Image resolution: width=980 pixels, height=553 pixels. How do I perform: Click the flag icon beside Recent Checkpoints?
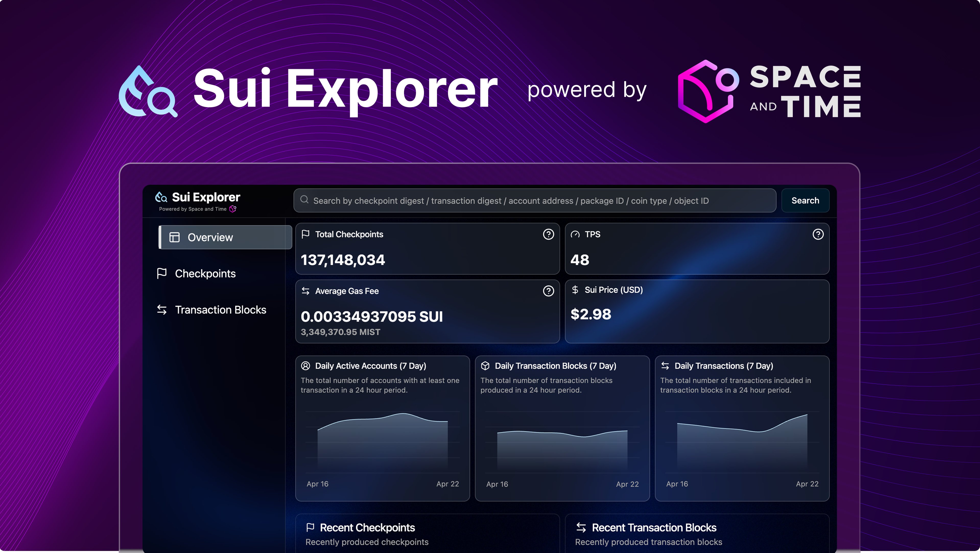310,527
